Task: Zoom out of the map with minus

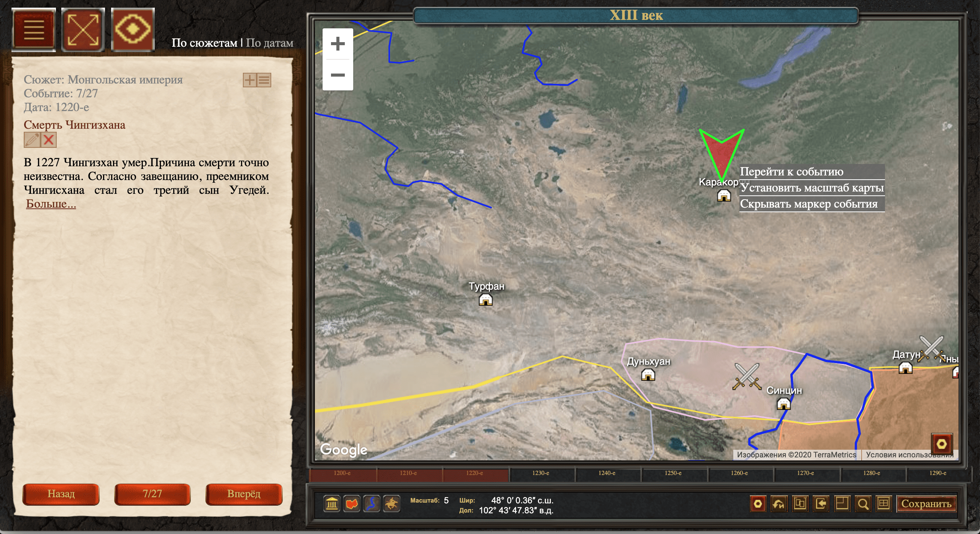Action: coord(338,75)
